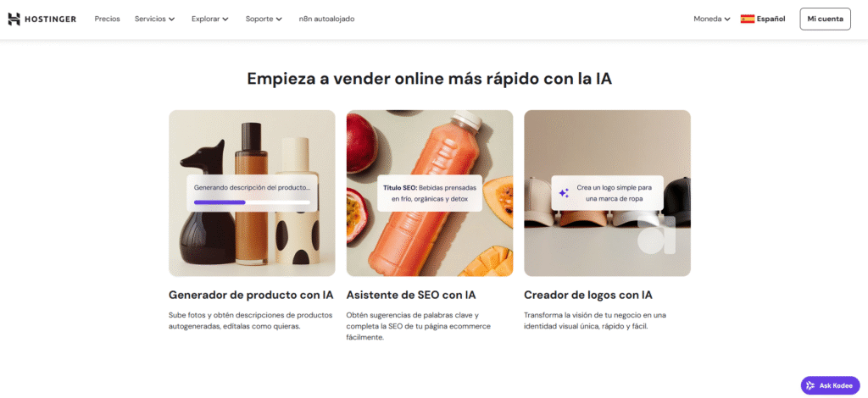The image size is (868, 398).
Task: Expand the Explorar dropdown menu
Action: [210, 19]
